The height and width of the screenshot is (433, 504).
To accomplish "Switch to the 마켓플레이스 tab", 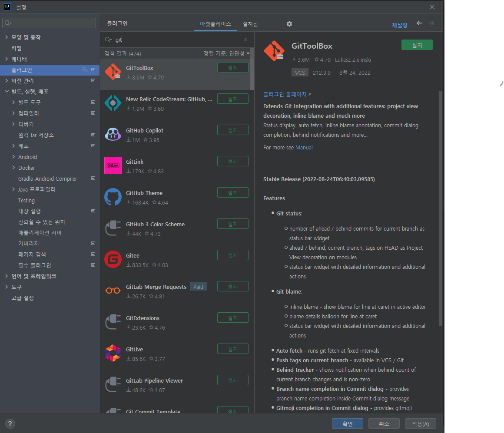I will pos(216,24).
